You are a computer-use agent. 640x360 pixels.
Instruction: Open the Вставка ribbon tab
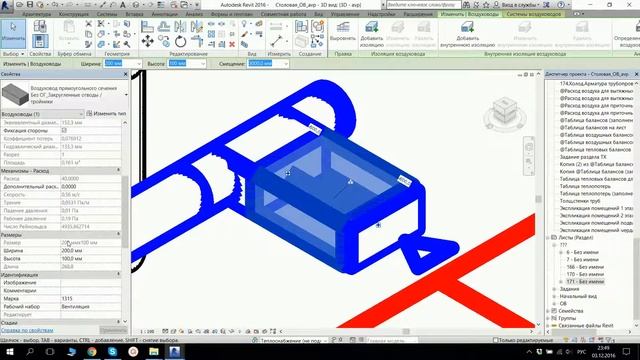tap(134, 14)
